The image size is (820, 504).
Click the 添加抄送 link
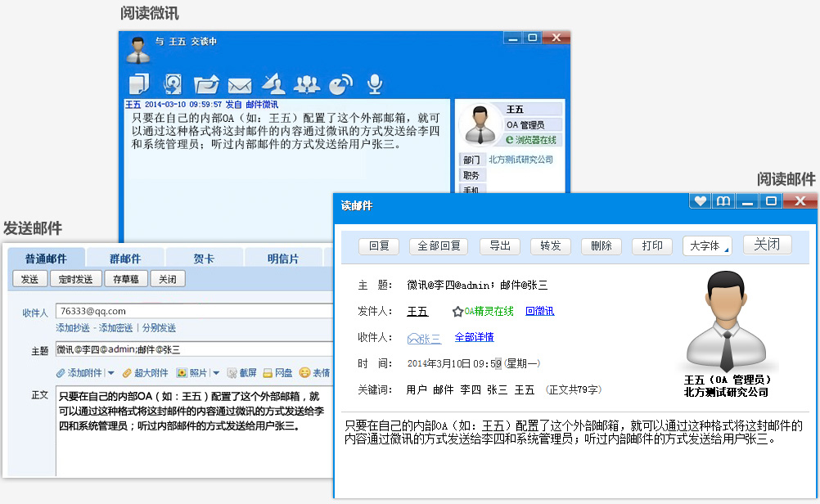pyautogui.click(x=73, y=328)
